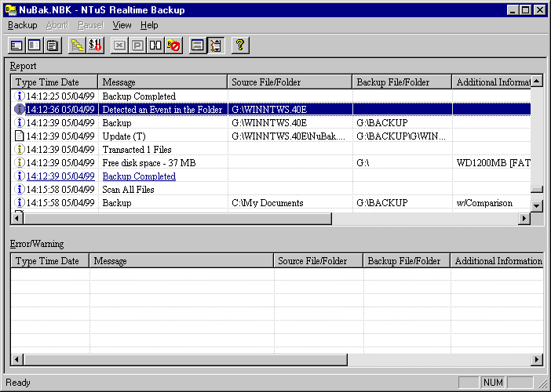The width and height of the screenshot is (551, 392).
Task: Open the Help menu
Action: pyautogui.click(x=148, y=25)
